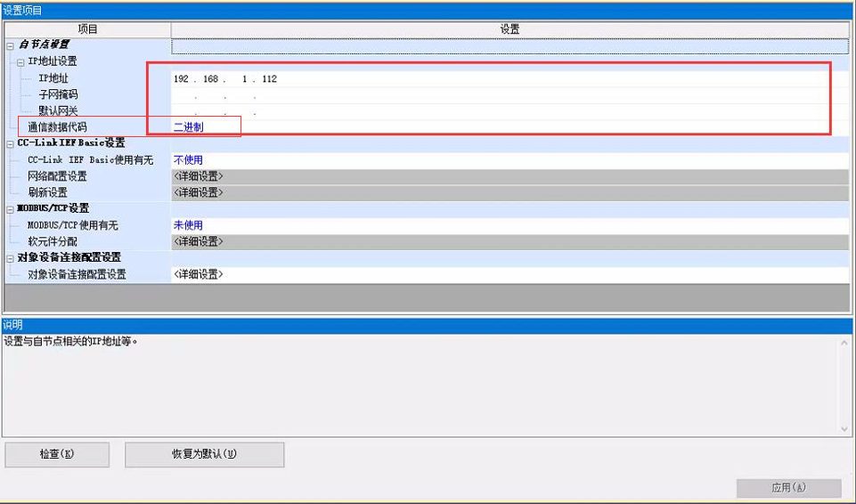Collapse the CC-Link IEF Basic设置 section

(x=10, y=143)
